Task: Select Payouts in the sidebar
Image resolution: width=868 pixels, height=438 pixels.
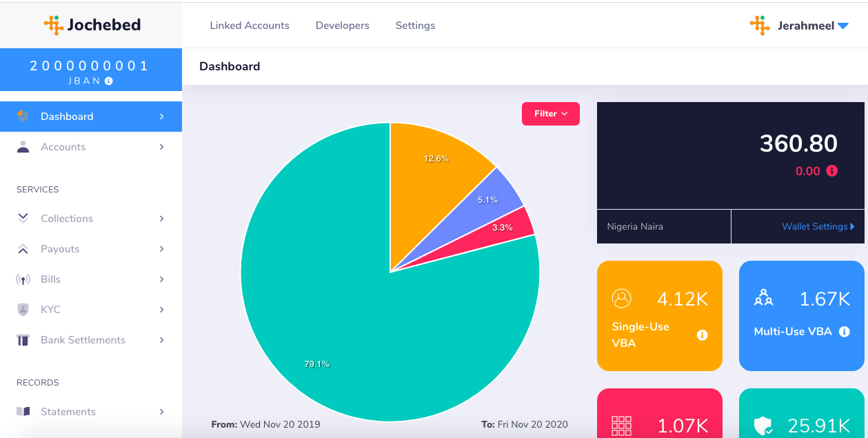Action: [91, 249]
